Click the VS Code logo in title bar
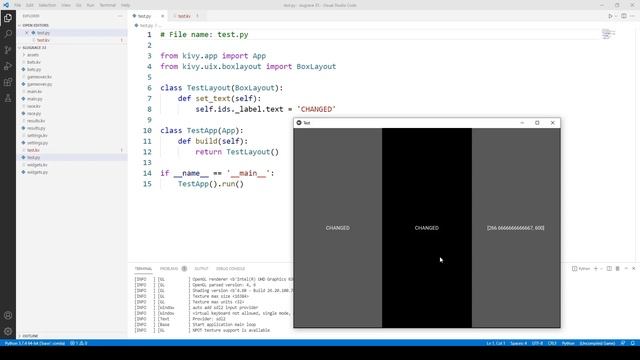 coord(6,5)
